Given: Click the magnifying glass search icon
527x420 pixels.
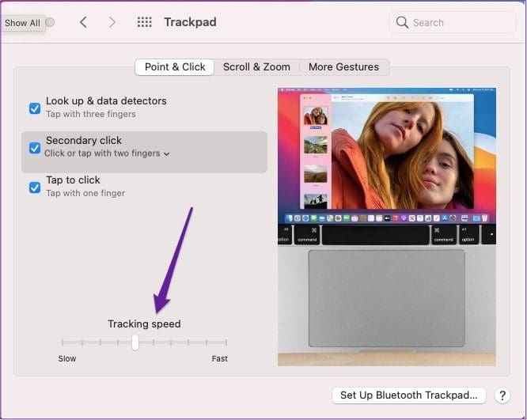Looking at the screenshot, I should pos(402,22).
